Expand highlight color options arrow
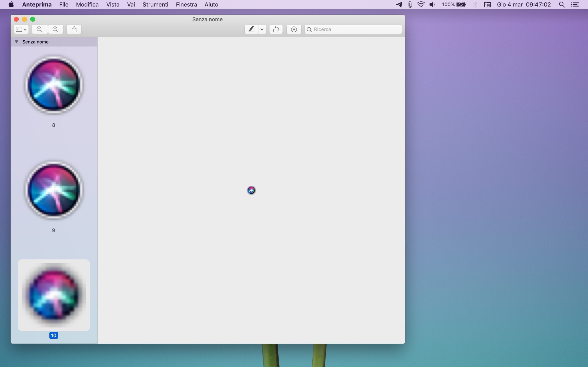Image resolution: width=588 pixels, height=367 pixels. pos(262,29)
